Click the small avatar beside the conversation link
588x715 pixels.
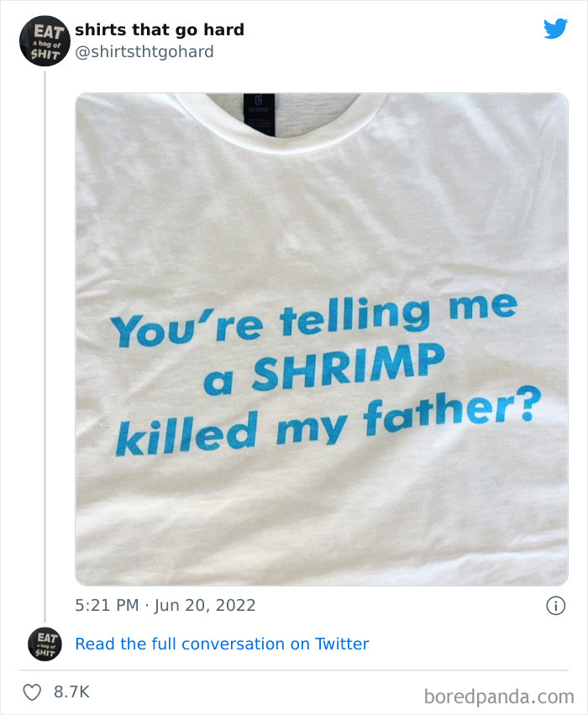click(x=45, y=644)
